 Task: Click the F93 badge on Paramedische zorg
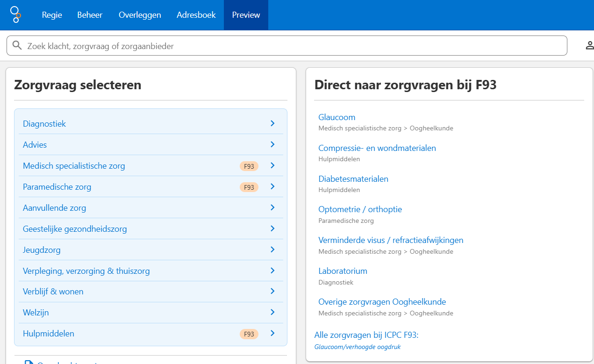(x=249, y=186)
